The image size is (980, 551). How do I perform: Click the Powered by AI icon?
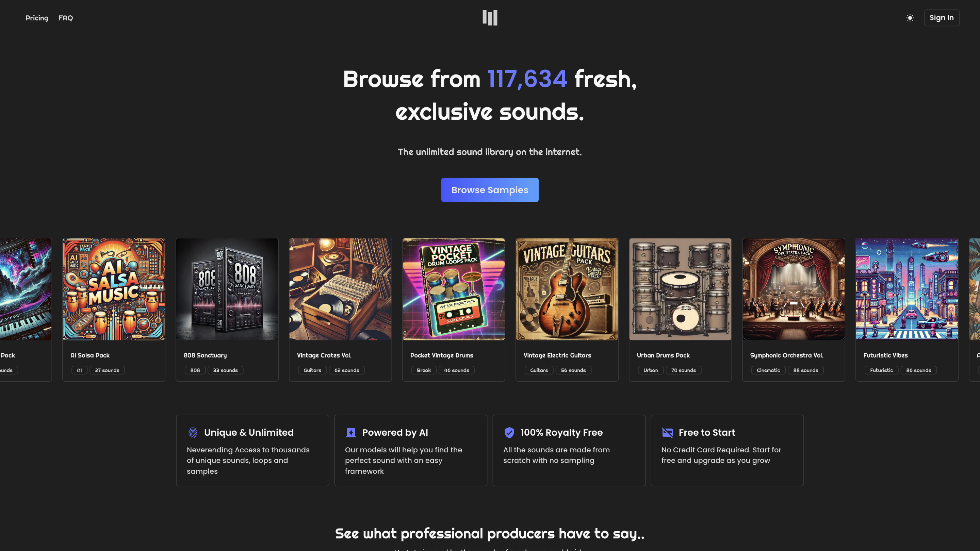pos(351,432)
